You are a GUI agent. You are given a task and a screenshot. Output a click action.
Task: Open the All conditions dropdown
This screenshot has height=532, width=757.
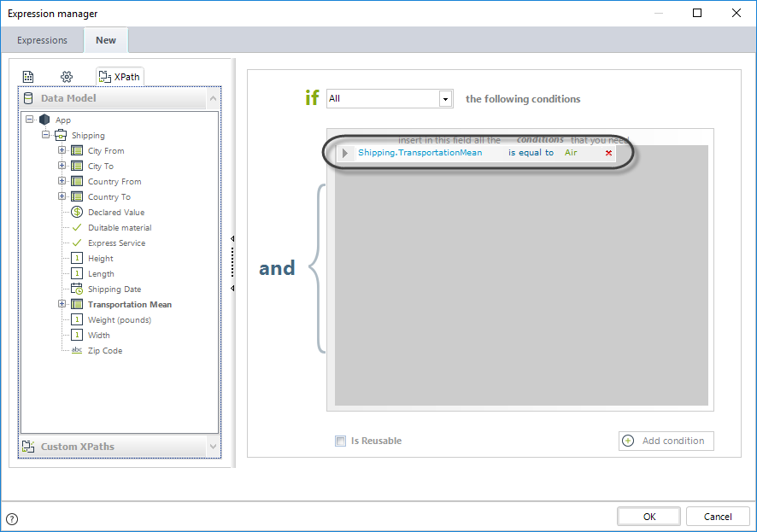coord(446,99)
